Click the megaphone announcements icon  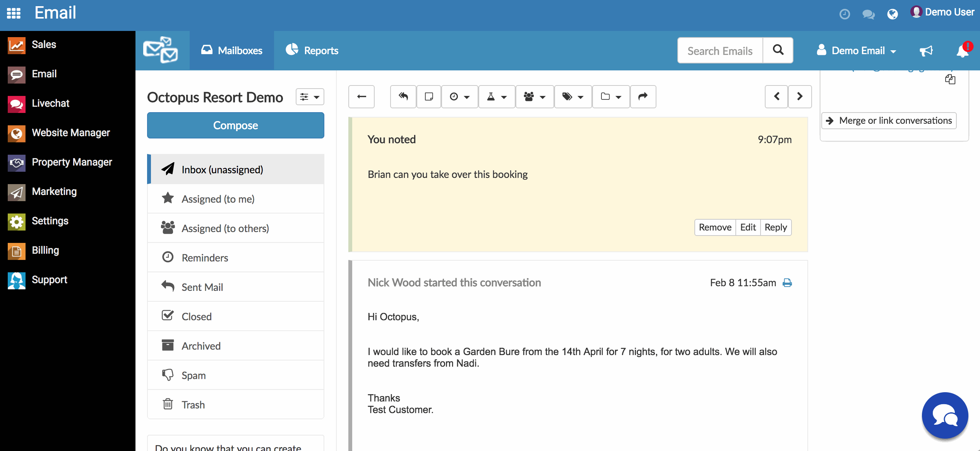click(x=926, y=51)
